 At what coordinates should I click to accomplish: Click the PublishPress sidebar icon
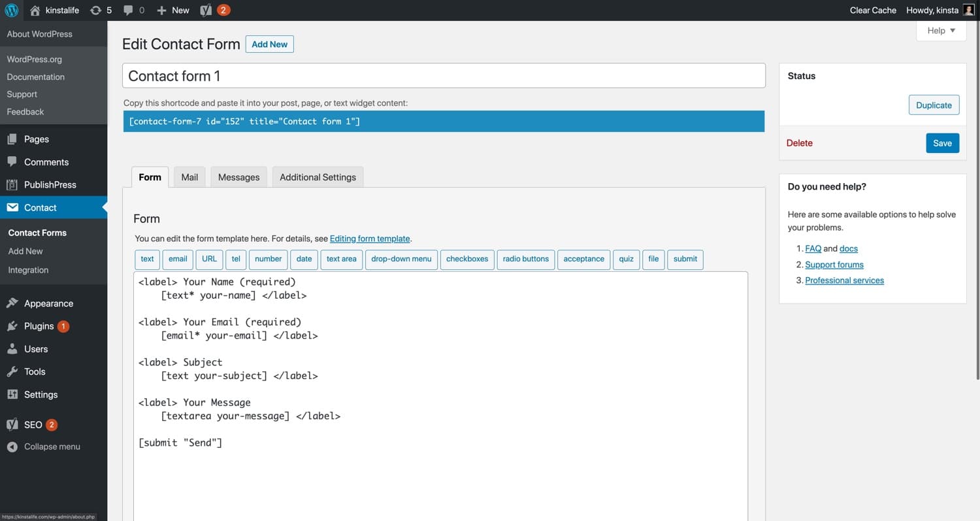pyautogui.click(x=13, y=184)
